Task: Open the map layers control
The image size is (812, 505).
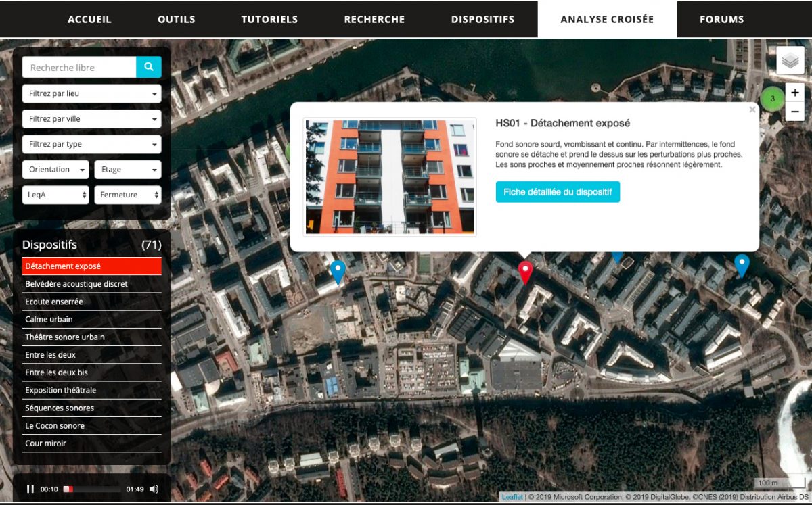Action: coord(790,61)
